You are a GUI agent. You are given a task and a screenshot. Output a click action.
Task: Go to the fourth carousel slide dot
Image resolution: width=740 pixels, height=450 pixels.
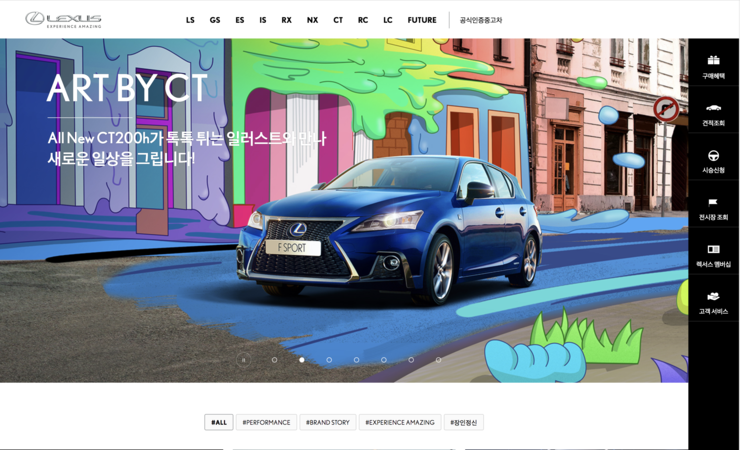tap(356, 360)
